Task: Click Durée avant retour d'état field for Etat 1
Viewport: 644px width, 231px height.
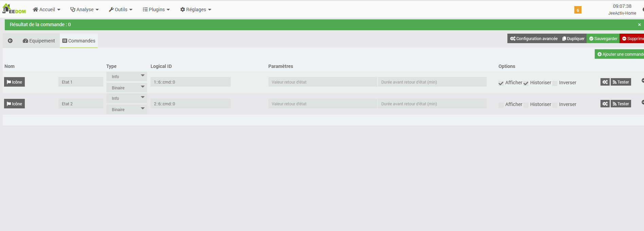Action: 432,82
